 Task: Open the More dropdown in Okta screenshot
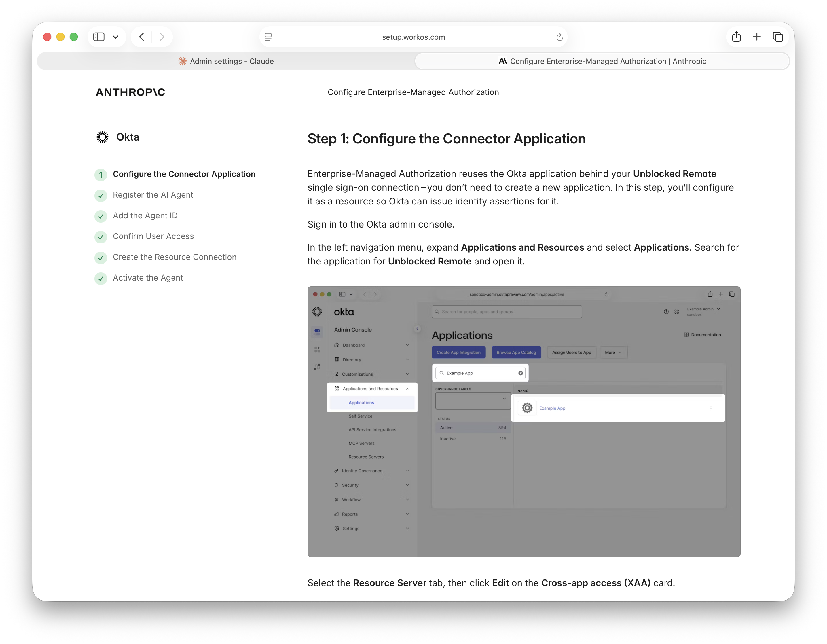(613, 352)
